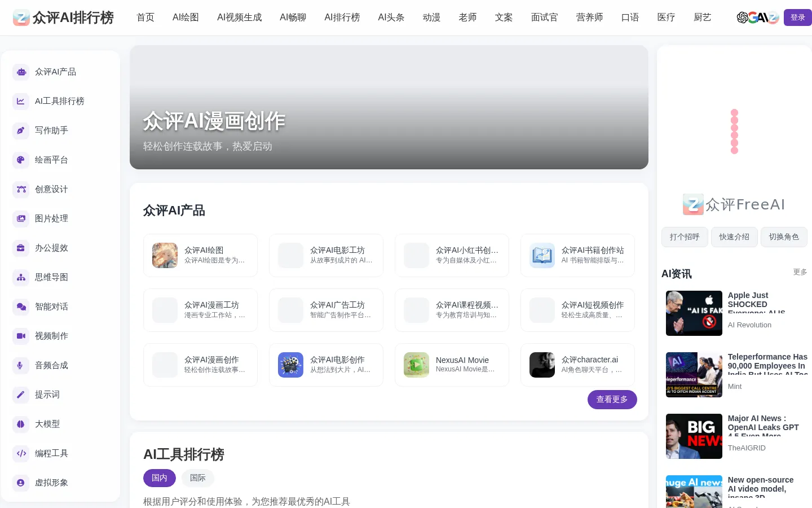The image size is (812, 508).
Task: Click the 众评AI排行榜 site logo
Action: tap(63, 17)
